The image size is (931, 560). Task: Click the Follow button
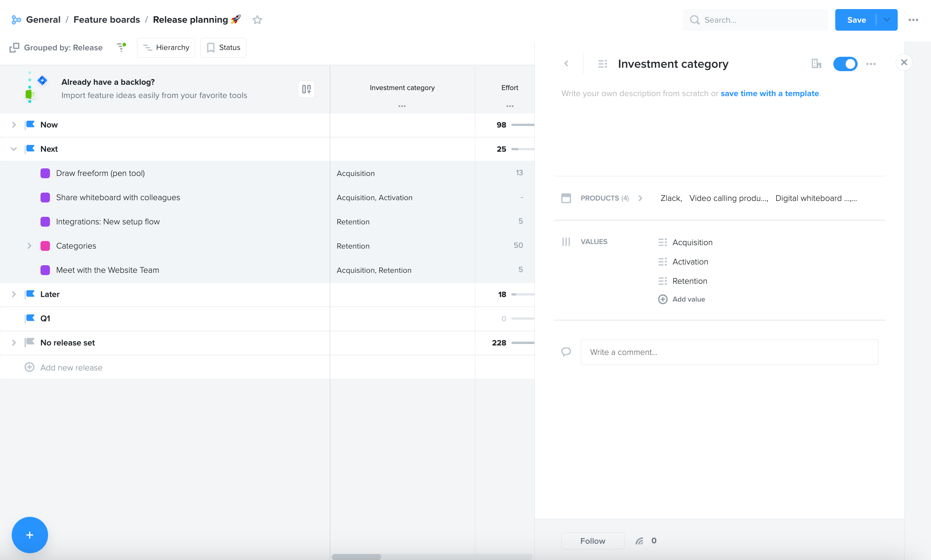click(593, 541)
